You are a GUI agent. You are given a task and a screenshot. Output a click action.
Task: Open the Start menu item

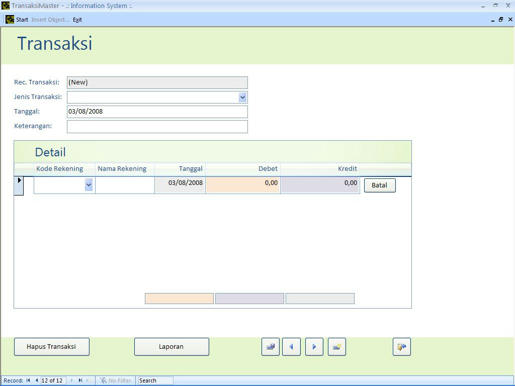[x=22, y=20]
